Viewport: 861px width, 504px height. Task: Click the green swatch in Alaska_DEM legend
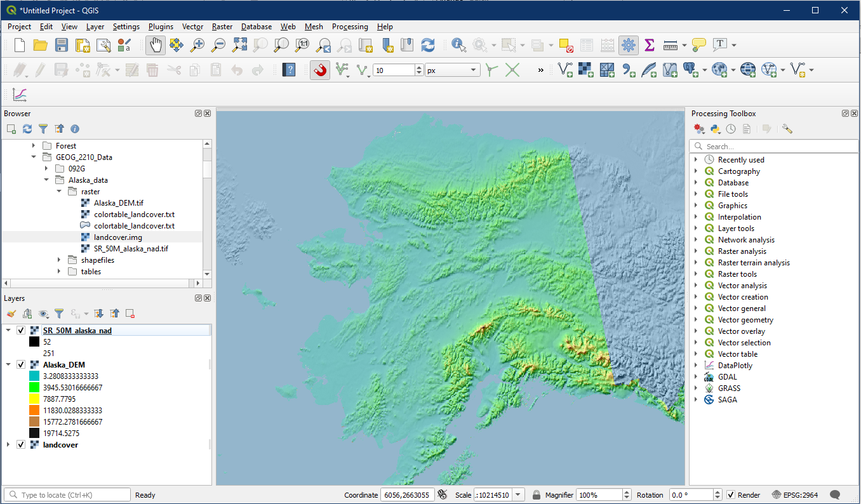point(34,388)
